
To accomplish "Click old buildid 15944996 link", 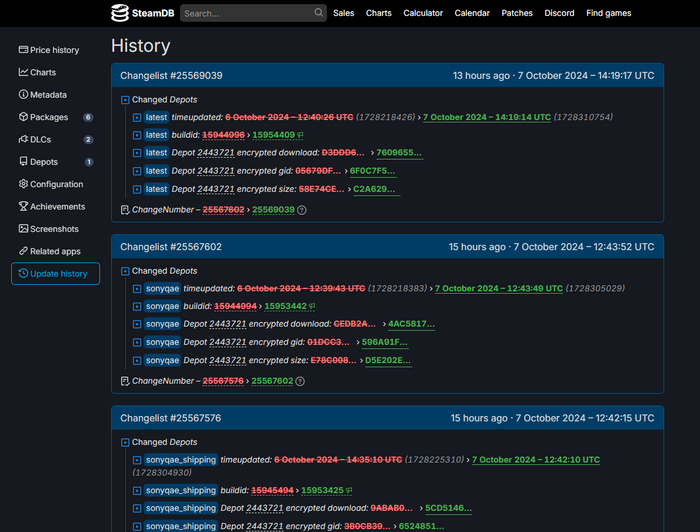I will coord(223,135).
